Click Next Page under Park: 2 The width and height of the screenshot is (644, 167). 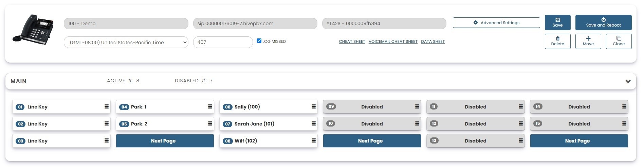[x=165, y=141]
